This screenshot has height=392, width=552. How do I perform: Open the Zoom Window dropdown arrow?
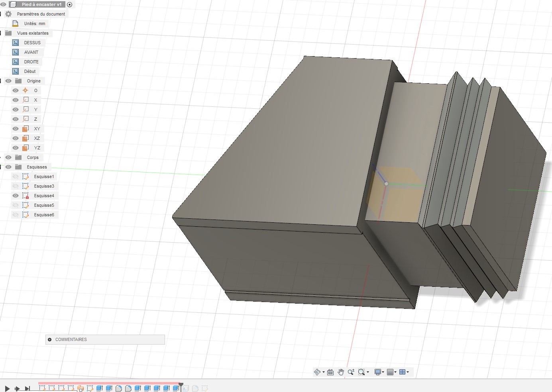click(x=368, y=372)
